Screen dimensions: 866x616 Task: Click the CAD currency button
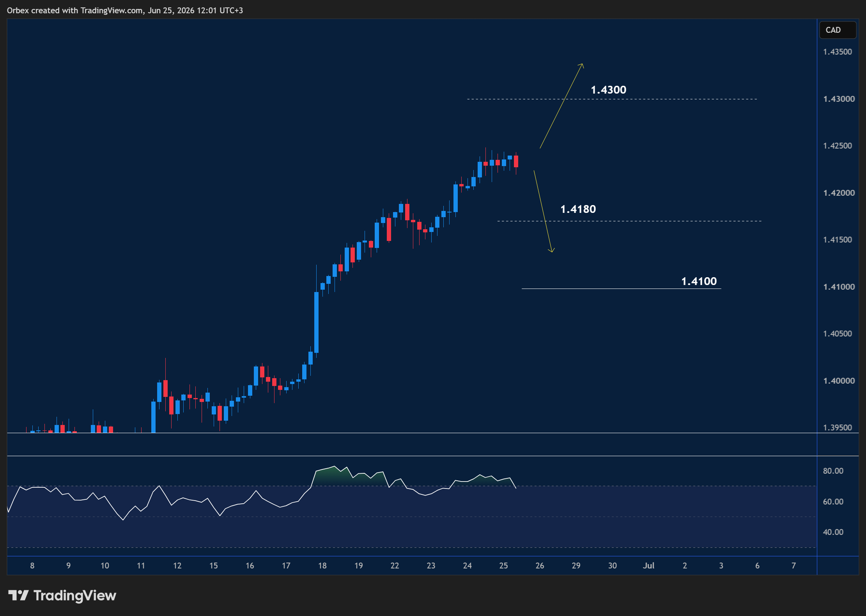pyautogui.click(x=838, y=30)
